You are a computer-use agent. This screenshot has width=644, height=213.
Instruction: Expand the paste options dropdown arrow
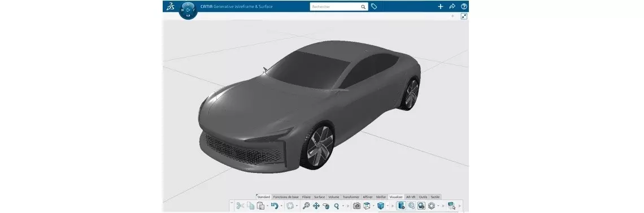267,206
